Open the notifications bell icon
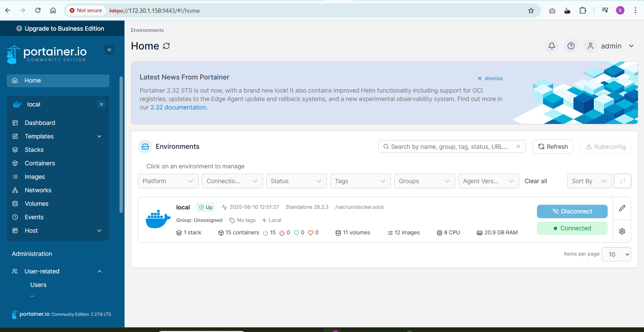 pos(552,46)
